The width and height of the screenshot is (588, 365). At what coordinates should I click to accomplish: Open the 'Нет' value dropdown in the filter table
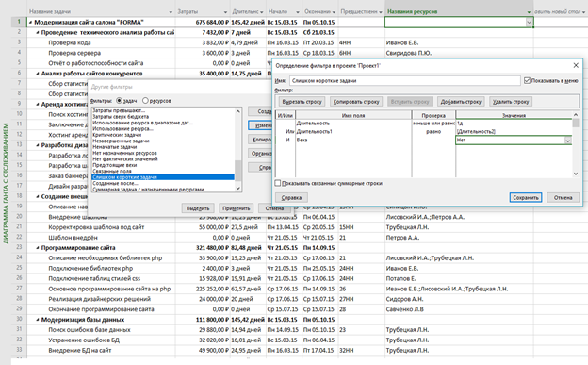568,141
